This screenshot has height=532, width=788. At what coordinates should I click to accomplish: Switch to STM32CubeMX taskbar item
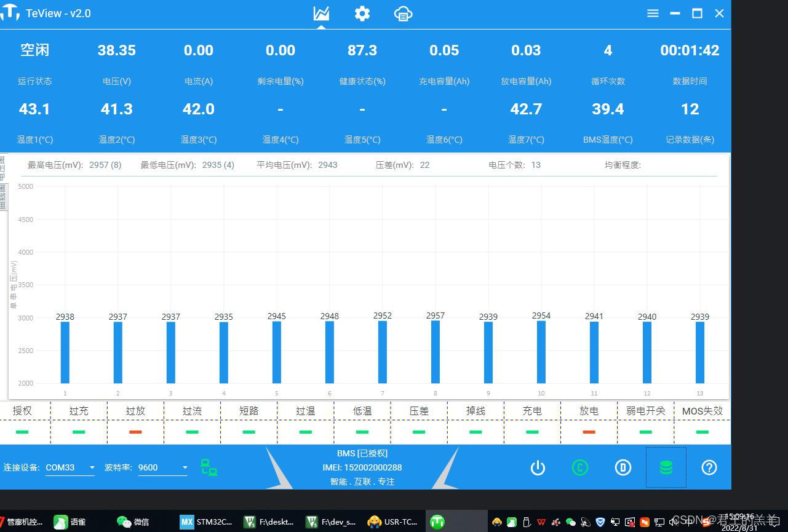coord(207,522)
